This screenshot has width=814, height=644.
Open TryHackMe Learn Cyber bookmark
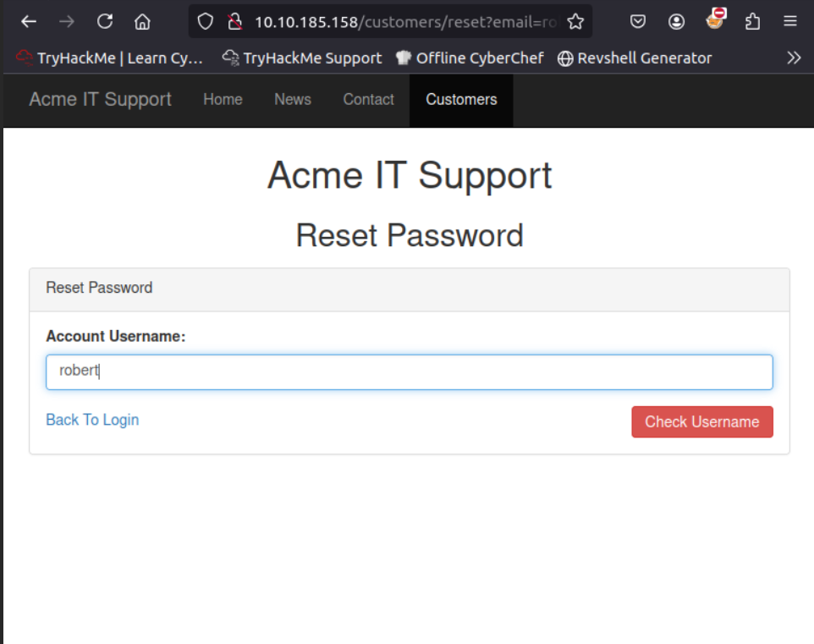pos(110,58)
